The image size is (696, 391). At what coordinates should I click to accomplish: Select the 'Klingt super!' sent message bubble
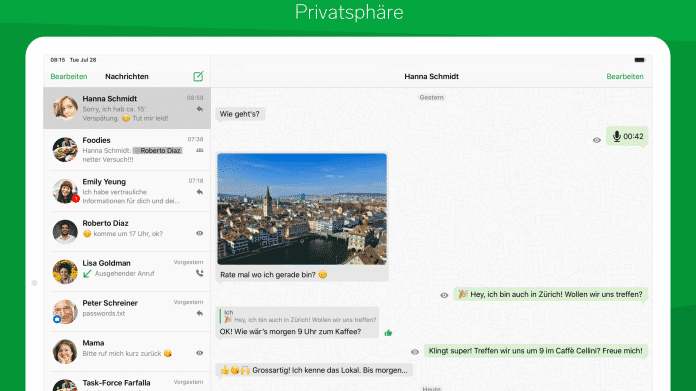pos(535,351)
